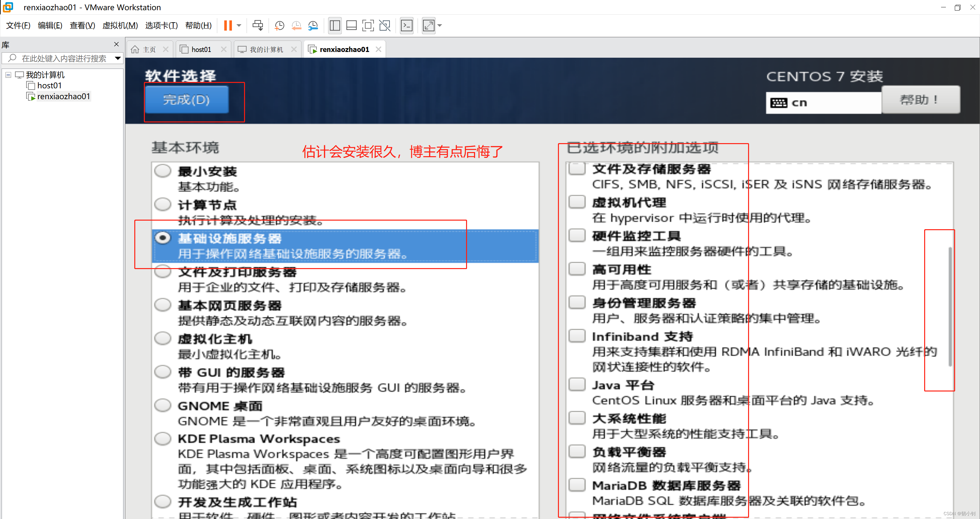Image resolution: width=980 pixels, height=519 pixels.
Task: Click the Unity mode icon
Action: (385, 26)
